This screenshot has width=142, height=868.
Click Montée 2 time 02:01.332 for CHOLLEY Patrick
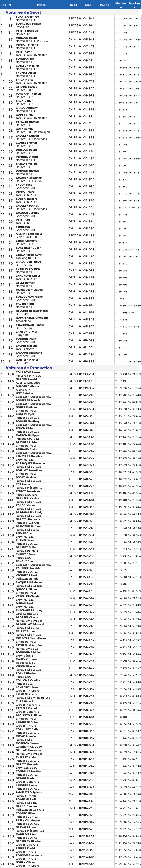click(134, 208)
